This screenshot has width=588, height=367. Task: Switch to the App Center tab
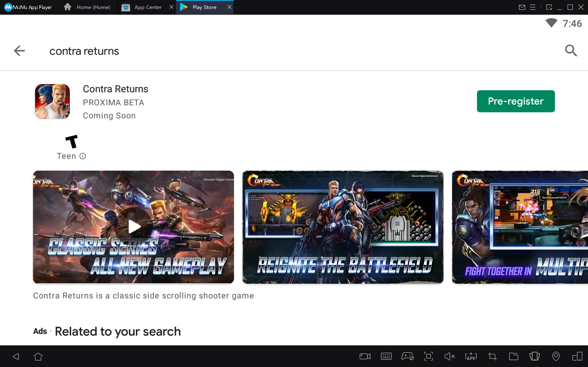[142, 7]
